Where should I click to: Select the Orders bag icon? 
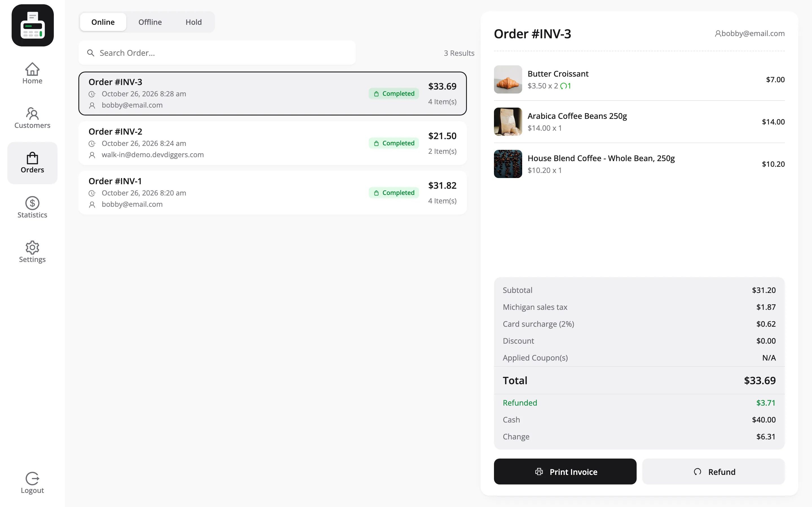click(x=32, y=158)
